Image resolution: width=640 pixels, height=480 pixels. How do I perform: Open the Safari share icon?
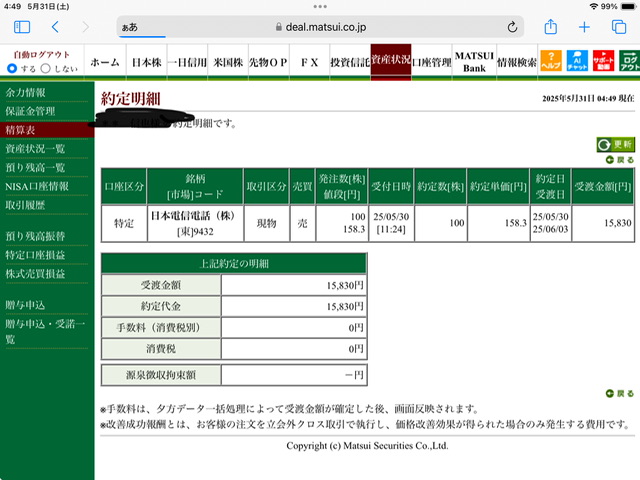[551, 27]
